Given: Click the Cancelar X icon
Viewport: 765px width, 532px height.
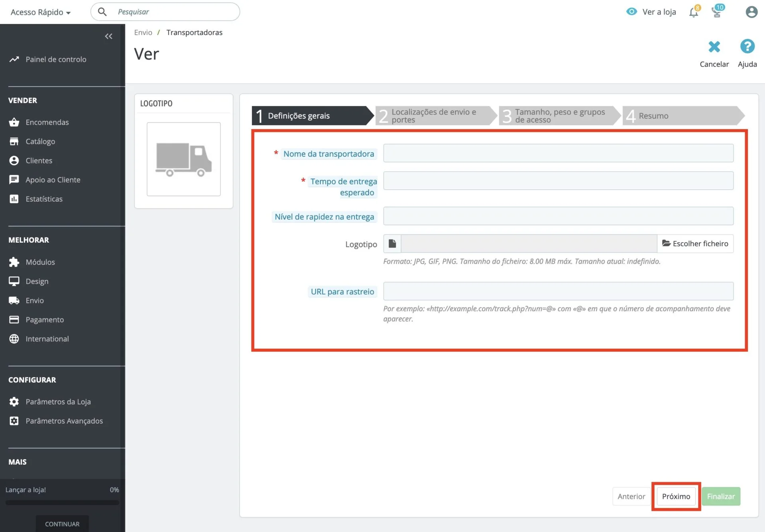Looking at the screenshot, I should click(714, 47).
